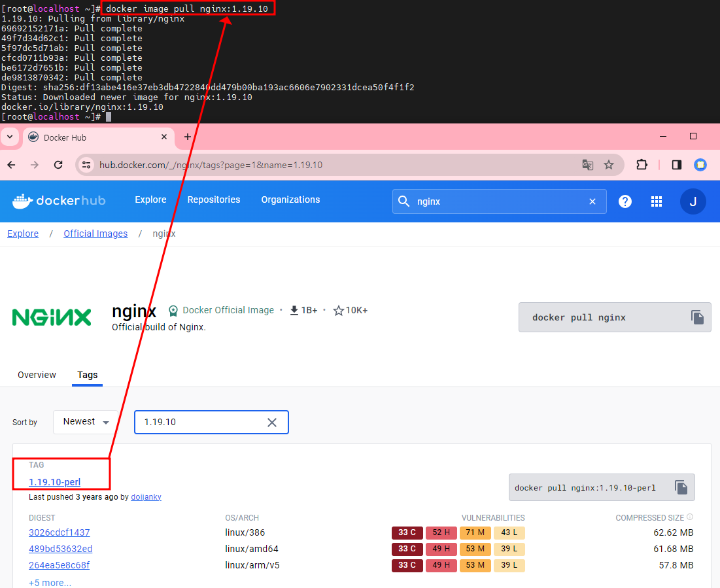The width and height of the screenshot is (720, 588).
Task: Open the browser profile avatar icon
Action: [x=700, y=165]
